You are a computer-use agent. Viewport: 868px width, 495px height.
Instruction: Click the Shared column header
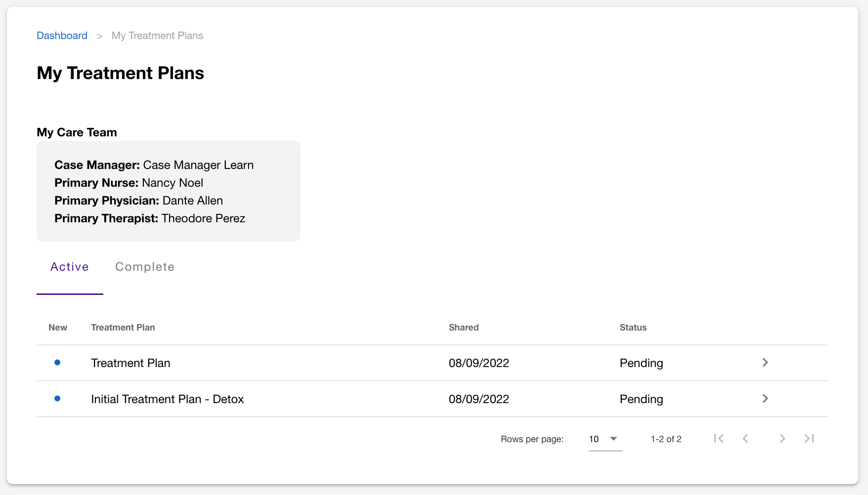(x=464, y=328)
